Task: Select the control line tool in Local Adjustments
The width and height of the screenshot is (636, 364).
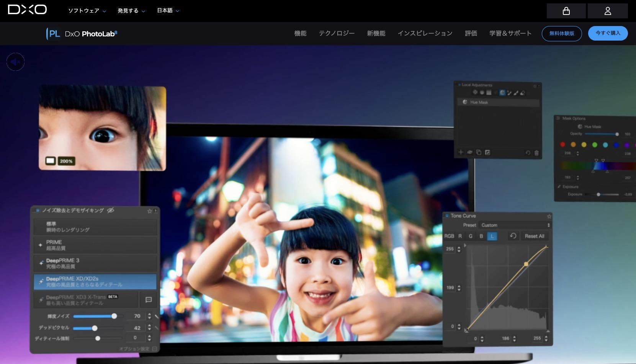Action: [482, 92]
